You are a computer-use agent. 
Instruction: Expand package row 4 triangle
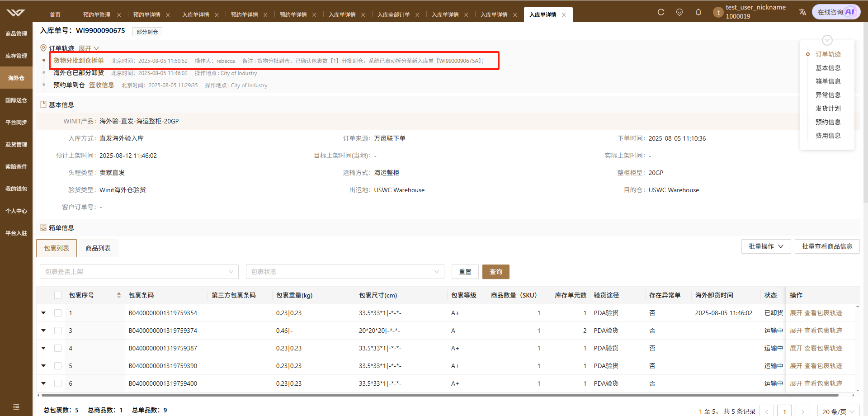tap(43, 348)
